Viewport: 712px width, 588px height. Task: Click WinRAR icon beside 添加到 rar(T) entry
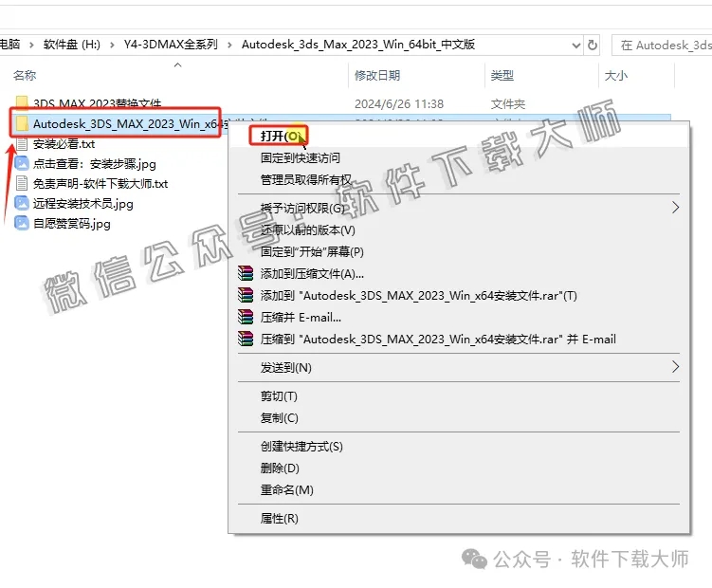[246, 295]
